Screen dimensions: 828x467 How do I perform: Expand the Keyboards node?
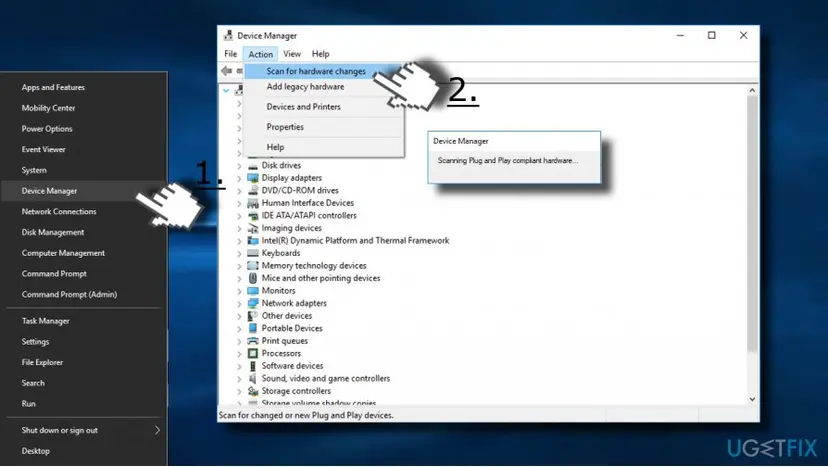click(239, 254)
